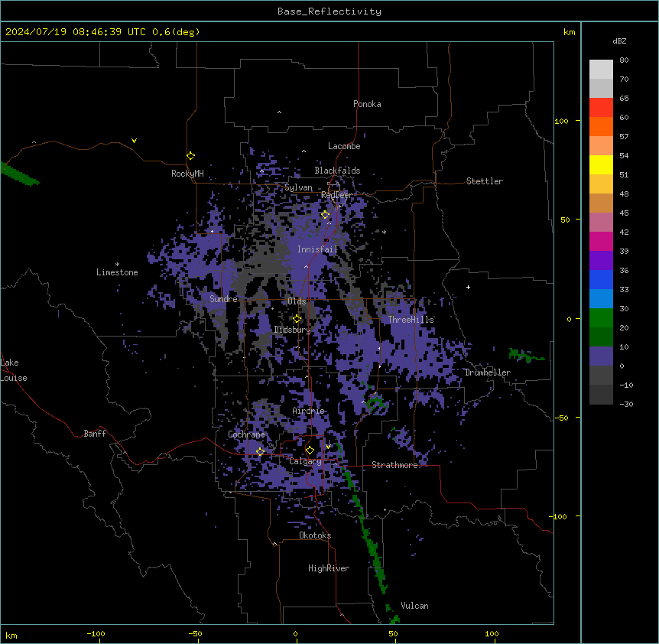659x644 pixels.
Task: Click the RedDeer city label
Action: [336, 195]
